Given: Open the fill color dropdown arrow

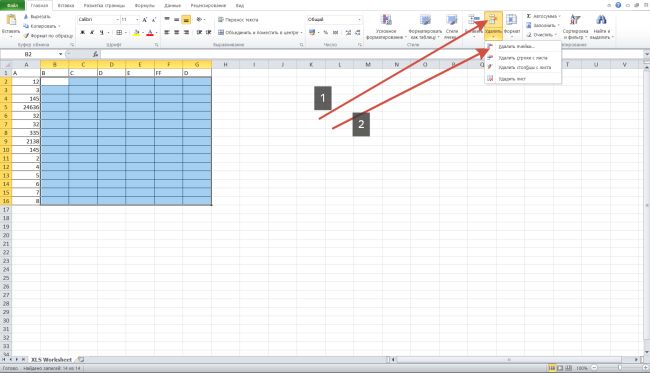Looking at the screenshot, I should tap(143, 33).
